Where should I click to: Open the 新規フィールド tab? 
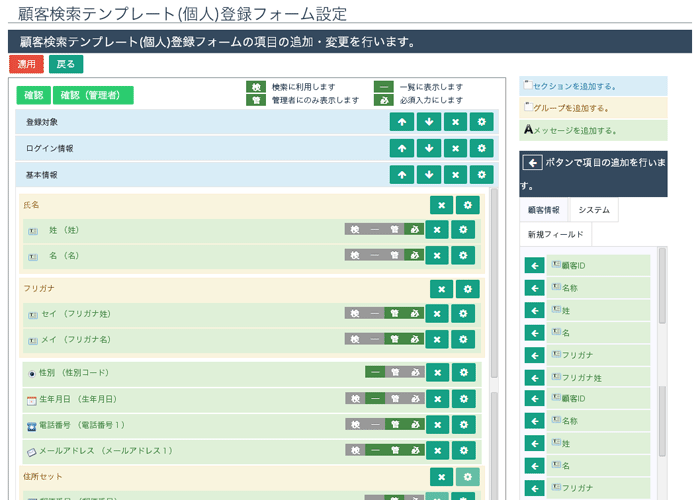555,234
